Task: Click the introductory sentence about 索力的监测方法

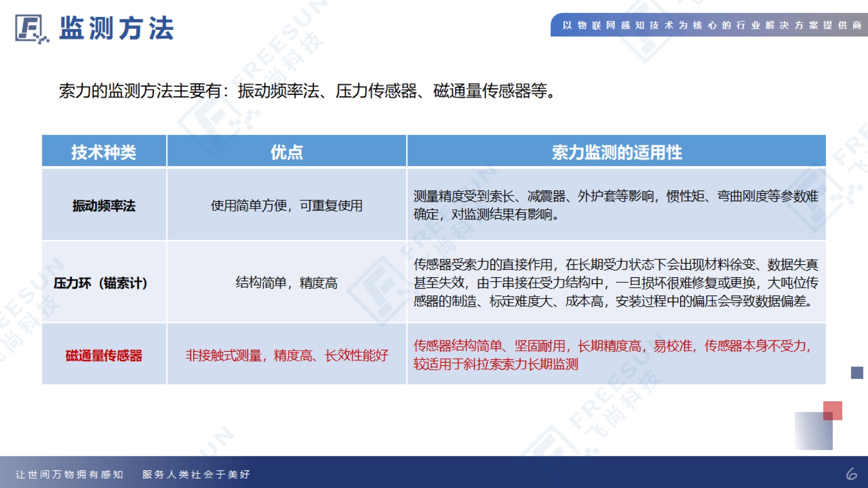Action: pyautogui.click(x=307, y=91)
